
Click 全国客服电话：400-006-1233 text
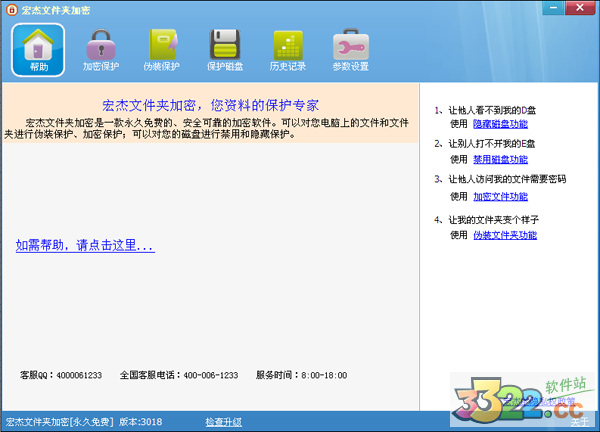click(x=179, y=375)
